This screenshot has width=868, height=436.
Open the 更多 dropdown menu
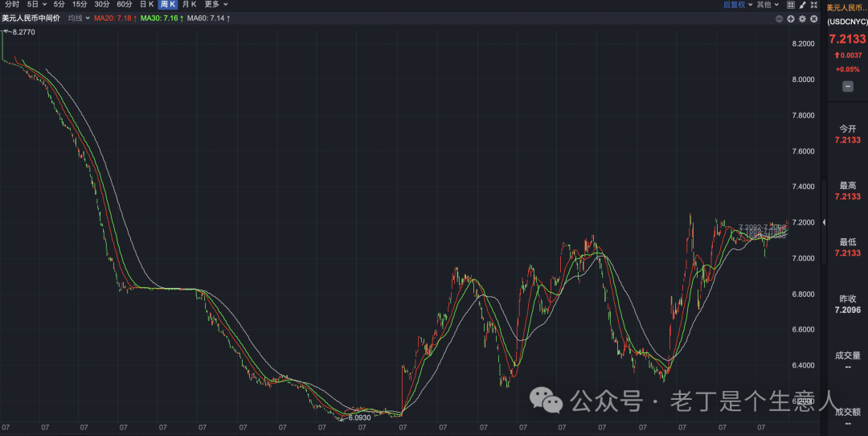216,5
